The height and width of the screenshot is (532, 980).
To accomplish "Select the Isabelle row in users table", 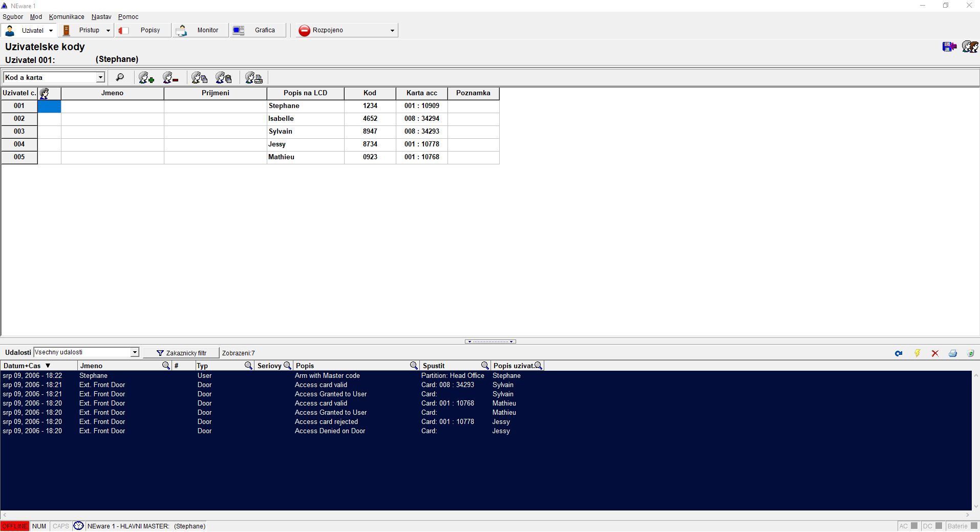I will [x=281, y=119].
